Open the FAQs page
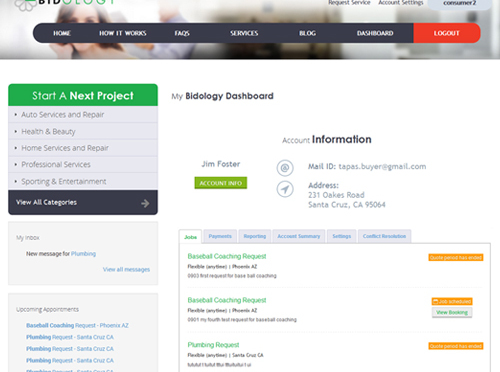Screen dimensions: 500x372 [182, 33]
